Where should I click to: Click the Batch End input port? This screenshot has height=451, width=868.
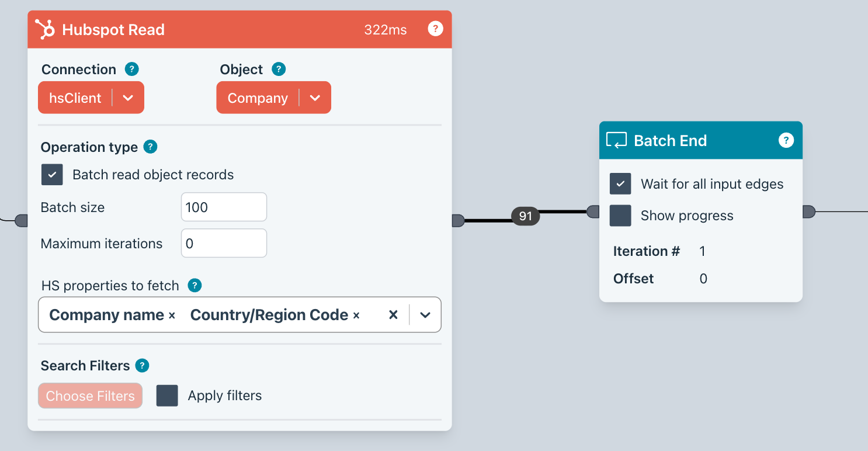pos(593,211)
